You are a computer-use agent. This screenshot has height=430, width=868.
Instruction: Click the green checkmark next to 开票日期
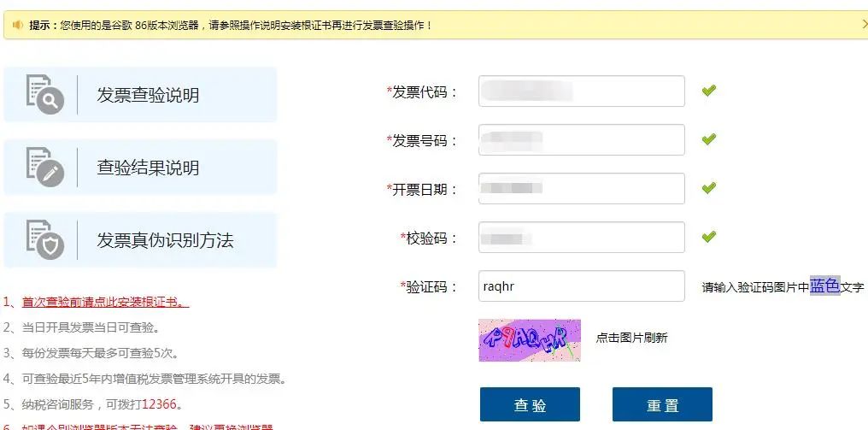tap(708, 188)
